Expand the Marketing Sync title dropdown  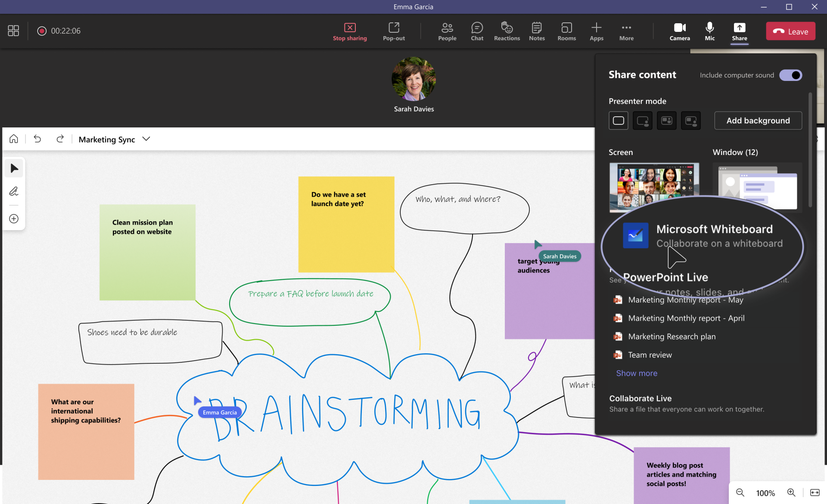[146, 139]
